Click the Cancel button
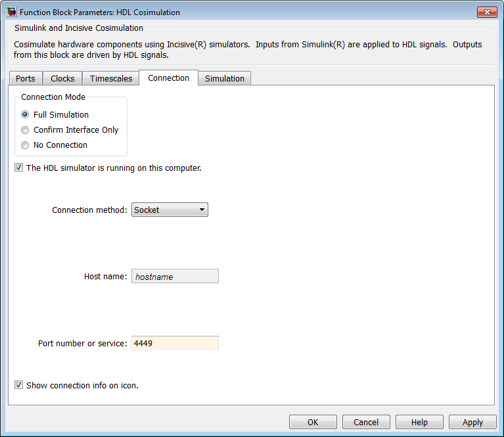 point(366,422)
